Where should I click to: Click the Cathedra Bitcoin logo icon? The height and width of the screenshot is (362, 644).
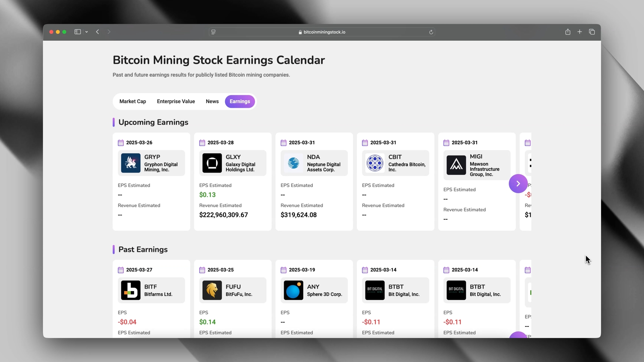375,163
